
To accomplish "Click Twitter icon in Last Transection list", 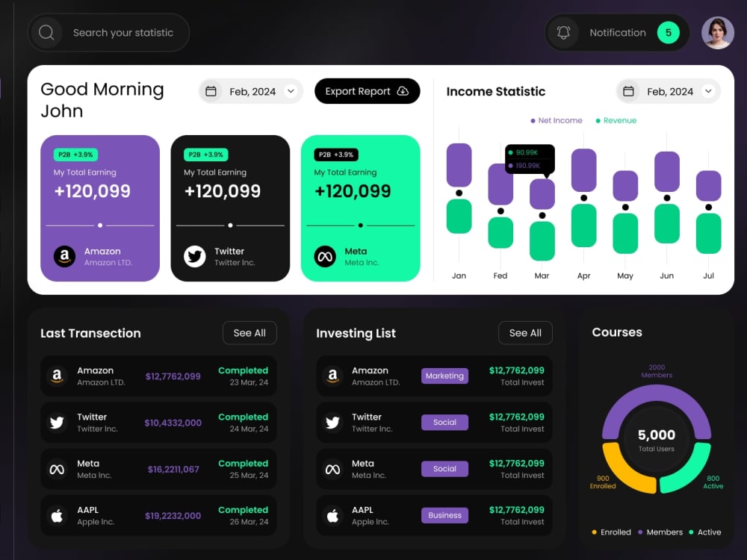I will click(58, 423).
